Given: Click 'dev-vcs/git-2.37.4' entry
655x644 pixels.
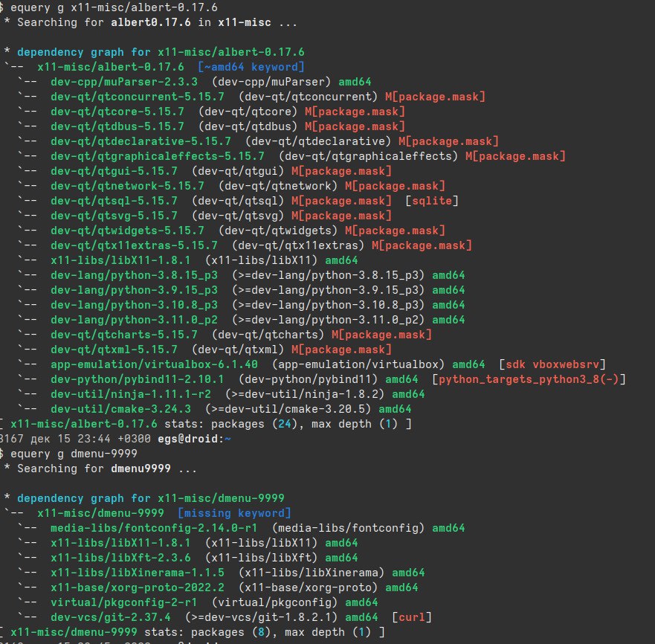Looking at the screenshot, I should pos(111,617).
